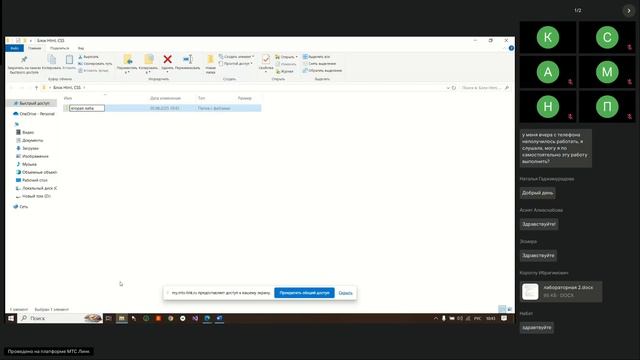Click Invert selection (Обратить выделение)
Screen dimensions: 640x360
click(322, 71)
